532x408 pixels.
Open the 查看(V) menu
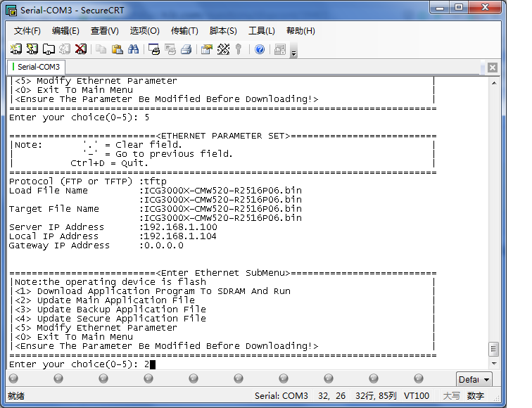click(104, 31)
